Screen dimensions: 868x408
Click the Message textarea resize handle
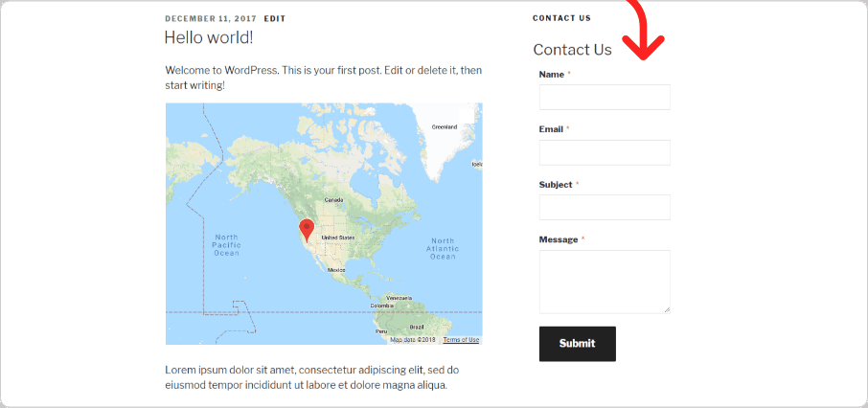pyautogui.click(x=667, y=310)
